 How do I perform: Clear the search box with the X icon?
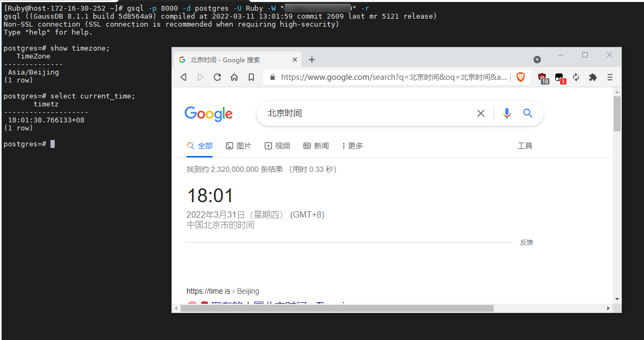(x=481, y=113)
